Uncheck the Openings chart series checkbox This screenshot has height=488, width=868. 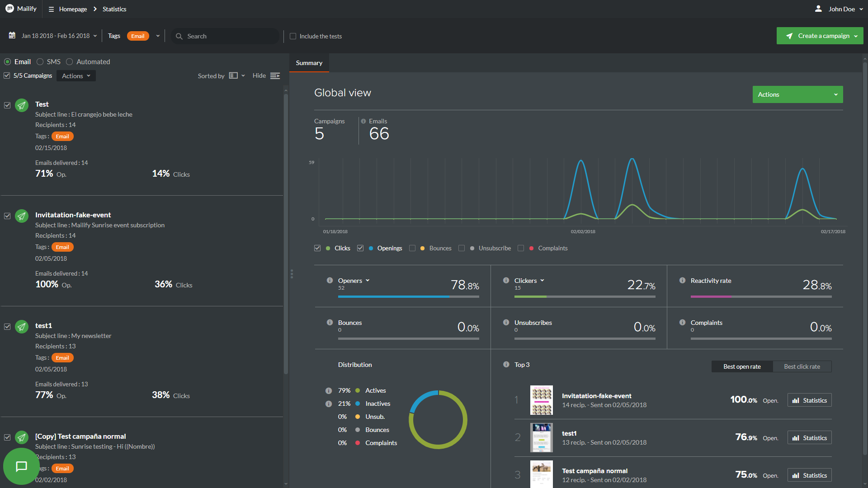tap(360, 248)
